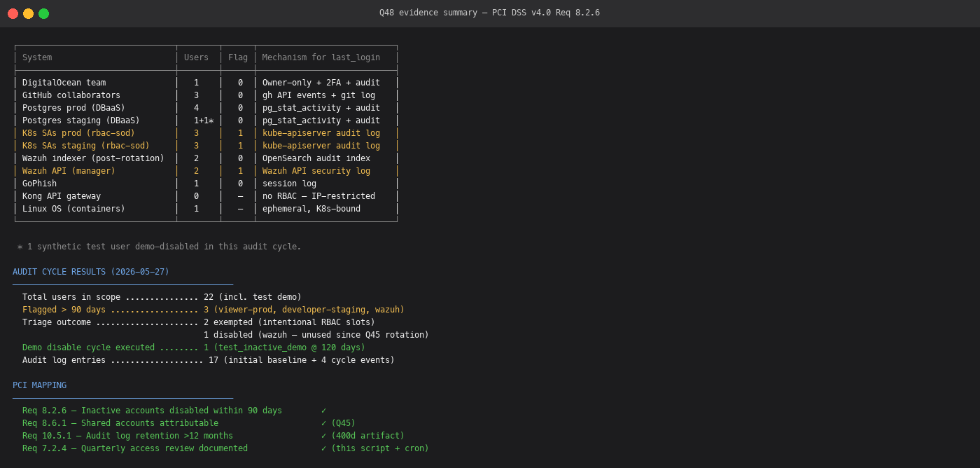This screenshot has height=468, width=980.
Task: Click '2 exempted (intentional RBAC slots)' text
Action: click(x=289, y=322)
